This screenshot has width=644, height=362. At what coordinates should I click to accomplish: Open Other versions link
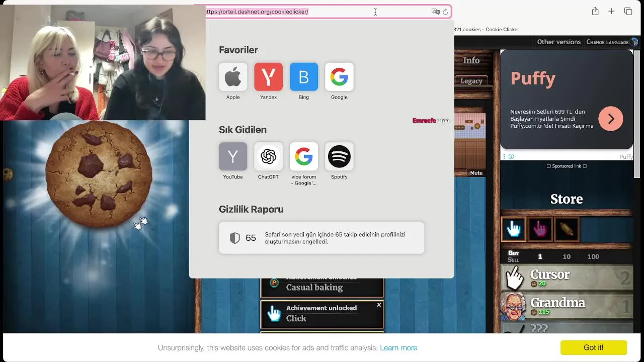(558, 42)
